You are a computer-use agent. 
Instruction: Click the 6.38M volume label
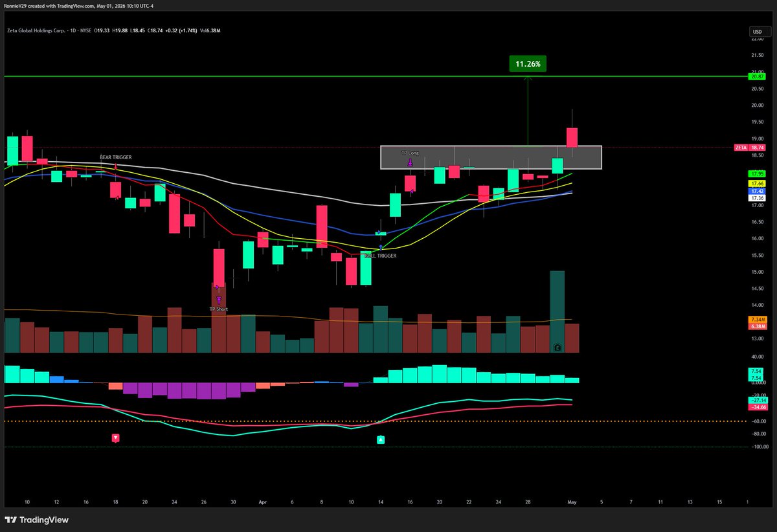(757, 327)
